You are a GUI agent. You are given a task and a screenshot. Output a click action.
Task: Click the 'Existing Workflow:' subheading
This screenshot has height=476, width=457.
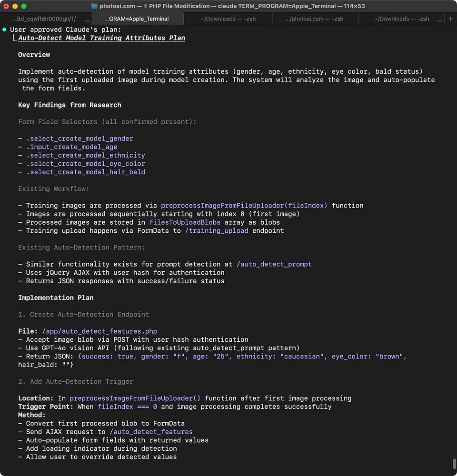coord(53,189)
